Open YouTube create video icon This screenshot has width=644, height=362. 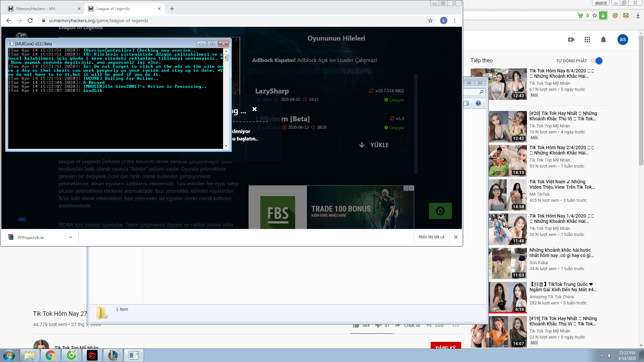click(571, 40)
